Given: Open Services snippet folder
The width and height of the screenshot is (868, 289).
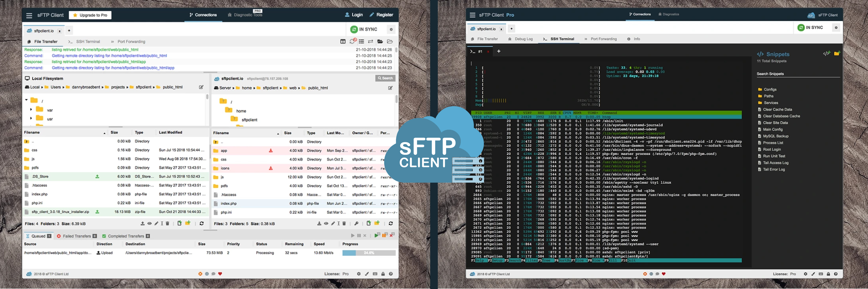Looking at the screenshot, I should pyautogui.click(x=768, y=103).
